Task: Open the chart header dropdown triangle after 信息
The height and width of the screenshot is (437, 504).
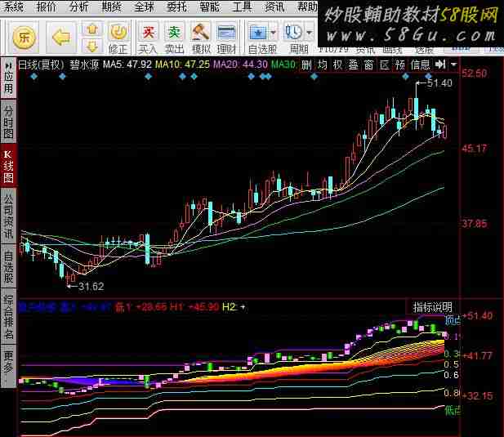Action: click(x=453, y=65)
